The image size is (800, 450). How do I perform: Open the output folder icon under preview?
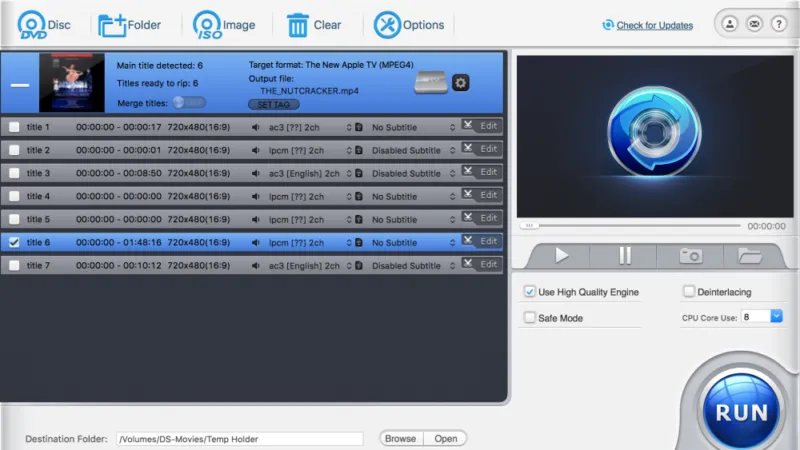point(749,256)
